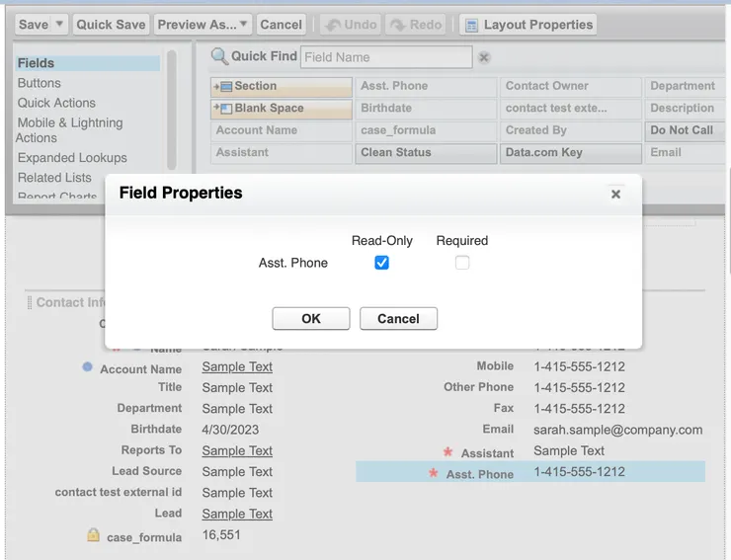
Task: Click the Mobile field label
Action: (495, 366)
